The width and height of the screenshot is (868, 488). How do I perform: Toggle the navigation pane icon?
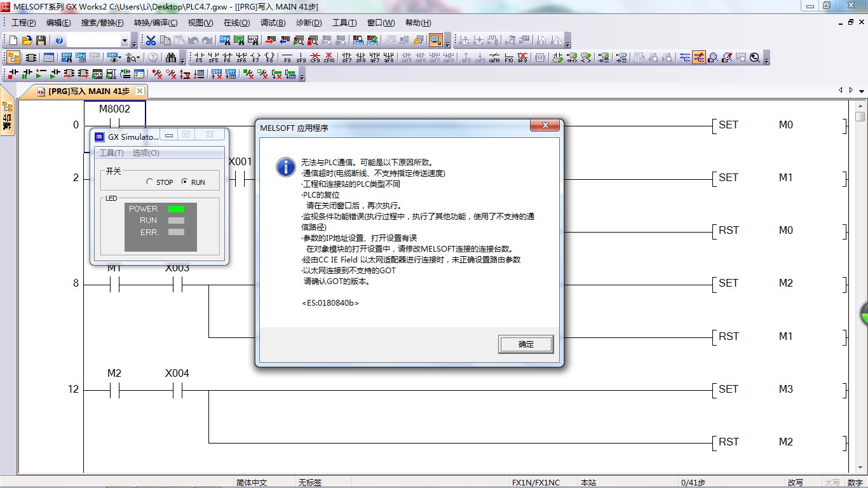(13, 58)
